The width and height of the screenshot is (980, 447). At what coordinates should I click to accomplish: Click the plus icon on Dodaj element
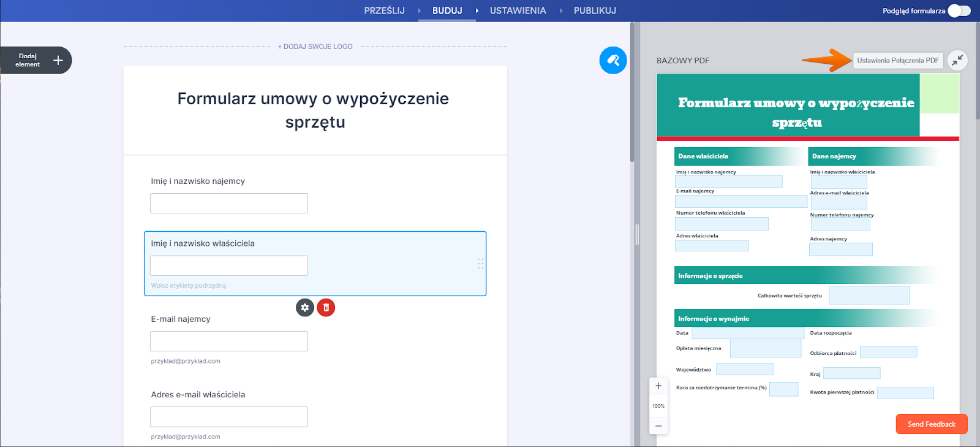(58, 60)
